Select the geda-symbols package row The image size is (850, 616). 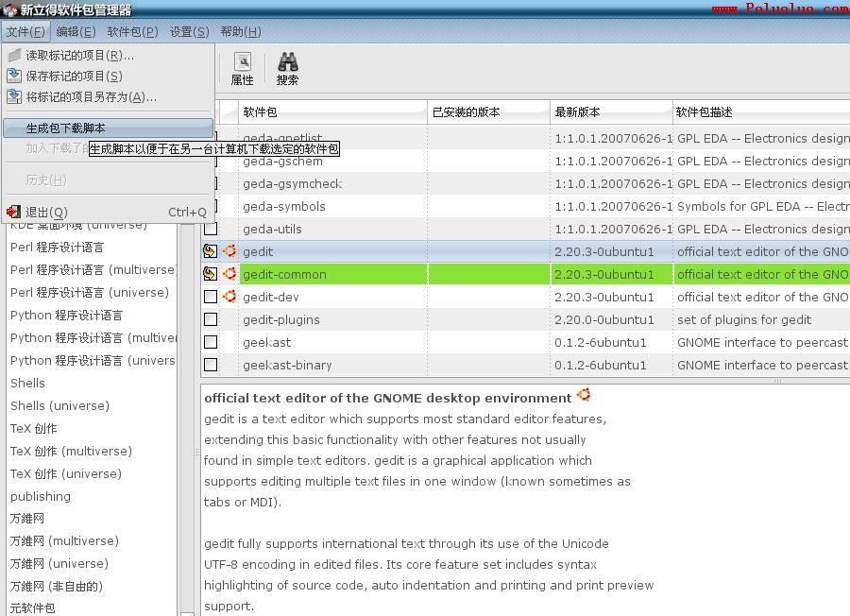click(x=526, y=207)
